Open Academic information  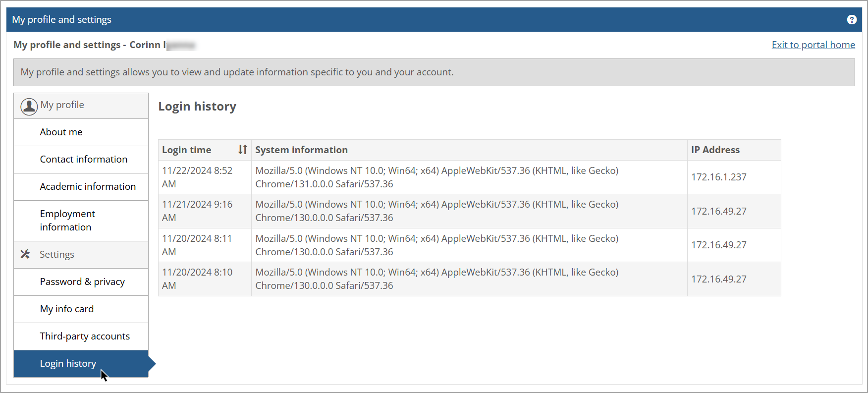(x=88, y=186)
